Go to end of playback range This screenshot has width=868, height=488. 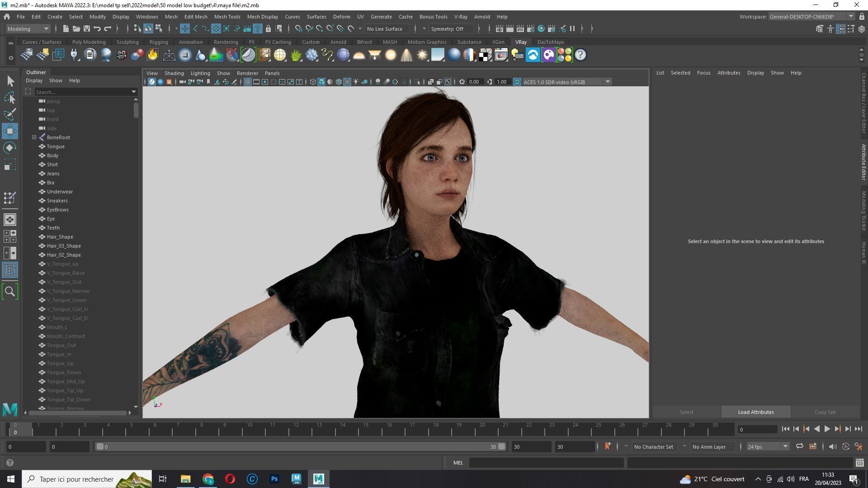pyautogui.click(x=859, y=429)
